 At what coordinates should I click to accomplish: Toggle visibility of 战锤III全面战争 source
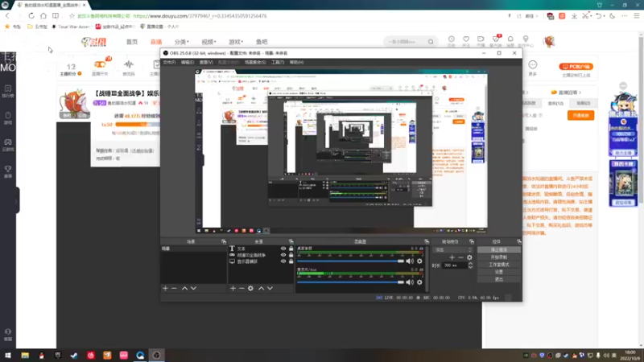pos(283,255)
